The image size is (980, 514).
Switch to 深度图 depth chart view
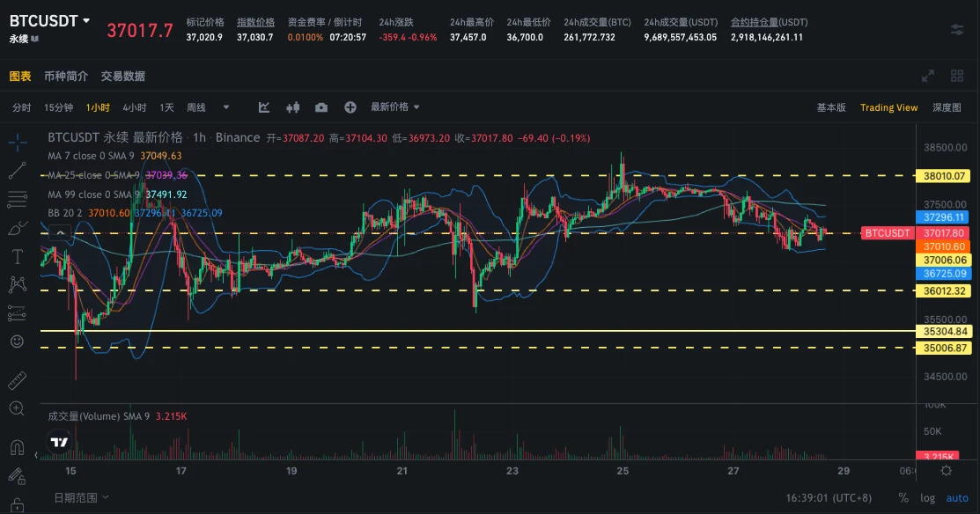947,107
